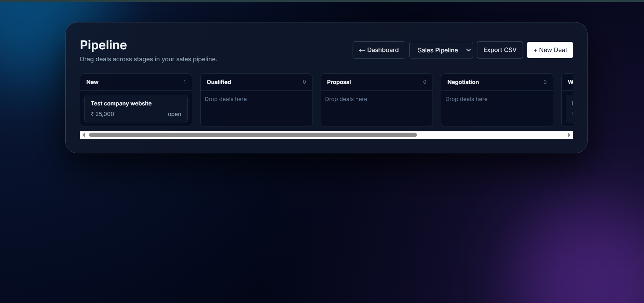Click the scrollbar's left arrow
The height and width of the screenshot is (303, 644).
(84, 135)
